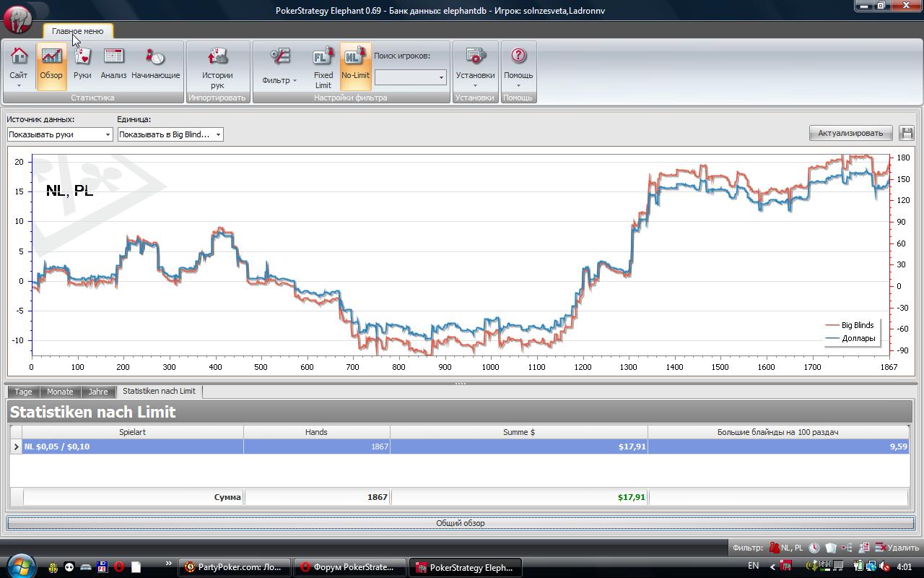Open the Начинающие beginners statistics
This screenshot has width=924, height=578.
[x=156, y=66]
